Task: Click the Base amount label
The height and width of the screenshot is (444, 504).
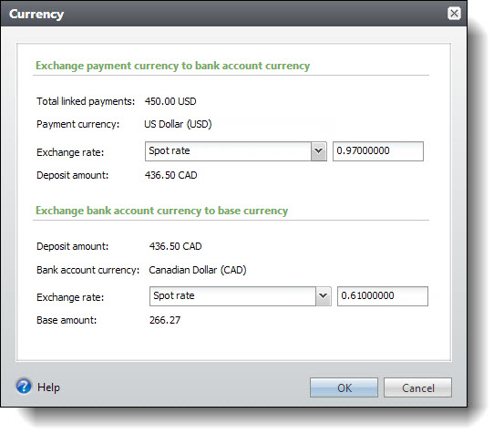Action: tap(67, 320)
